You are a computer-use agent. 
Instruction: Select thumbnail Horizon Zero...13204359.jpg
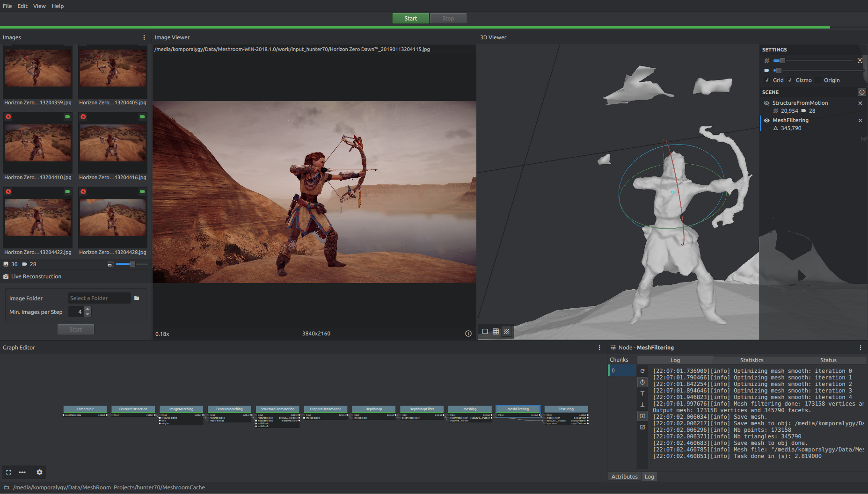(38, 76)
